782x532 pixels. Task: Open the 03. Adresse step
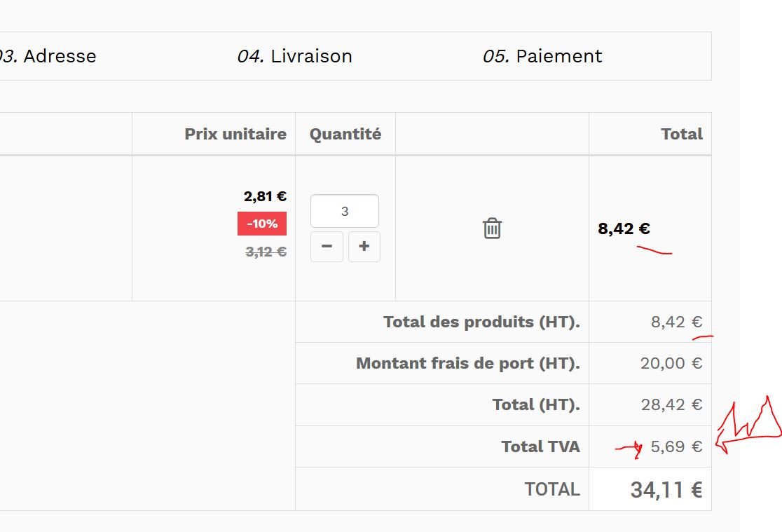[x=49, y=56]
